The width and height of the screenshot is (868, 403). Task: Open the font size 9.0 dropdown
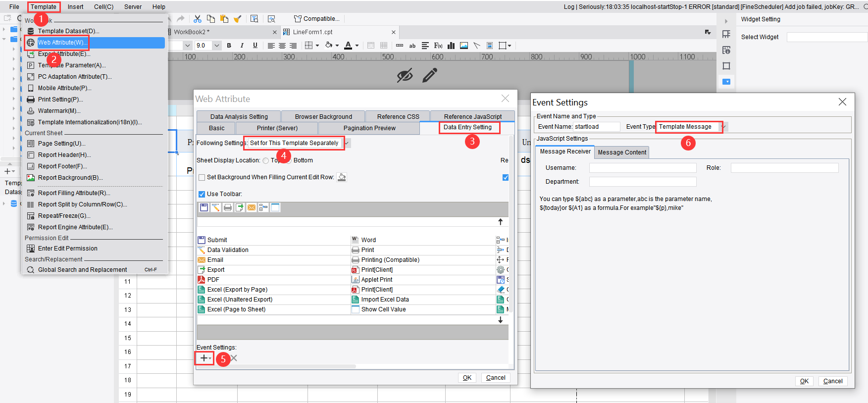coord(216,46)
